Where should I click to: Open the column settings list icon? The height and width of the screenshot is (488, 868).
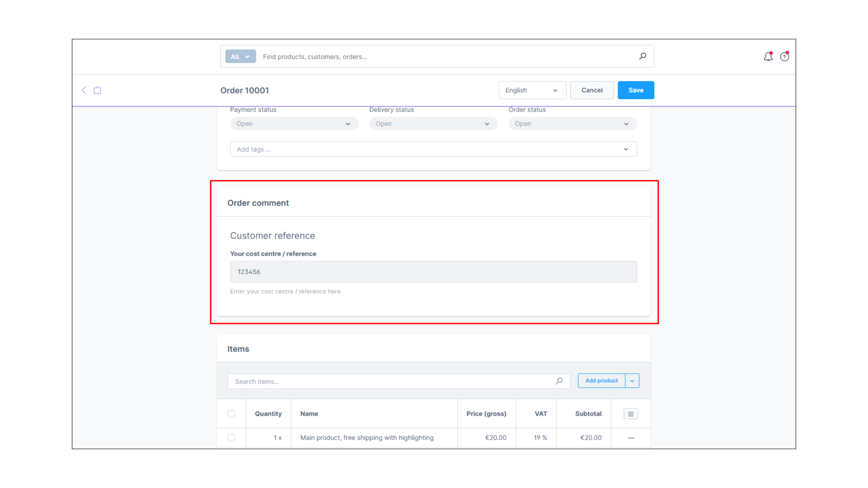pyautogui.click(x=631, y=413)
